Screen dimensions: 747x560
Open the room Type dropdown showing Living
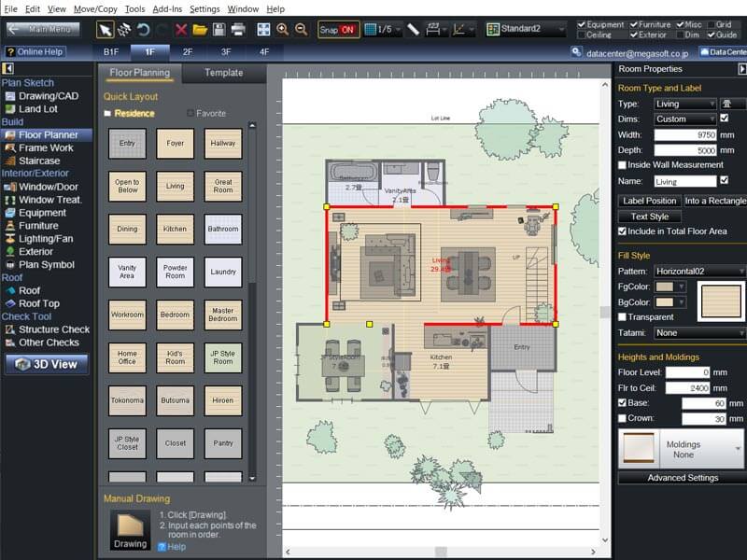click(x=684, y=104)
